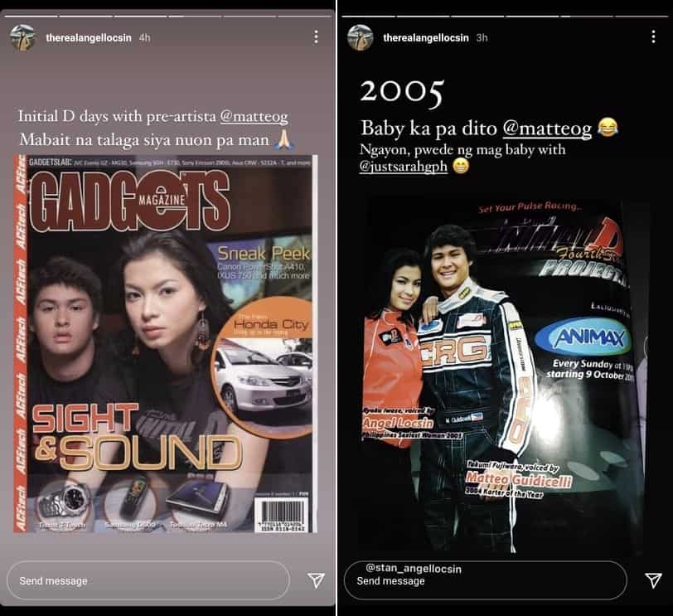Image resolution: width=673 pixels, height=616 pixels.
Task: Open the three-dot menu on right story
Action: (653, 37)
